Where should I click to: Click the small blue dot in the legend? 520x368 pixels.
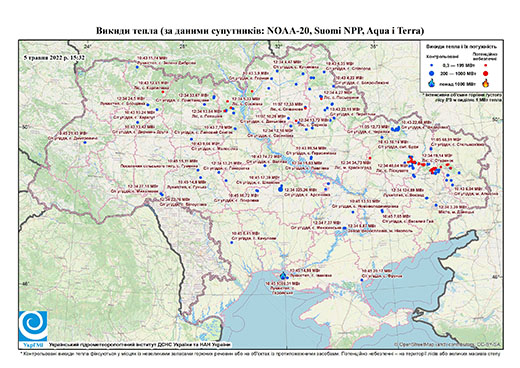point(432,65)
